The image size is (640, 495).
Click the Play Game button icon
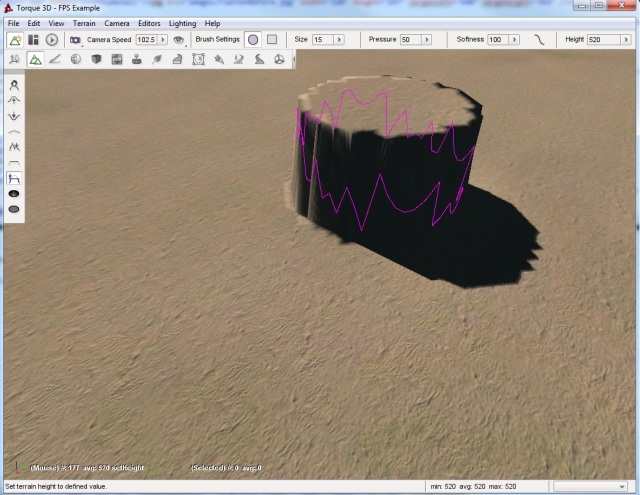(x=52, y=40)
